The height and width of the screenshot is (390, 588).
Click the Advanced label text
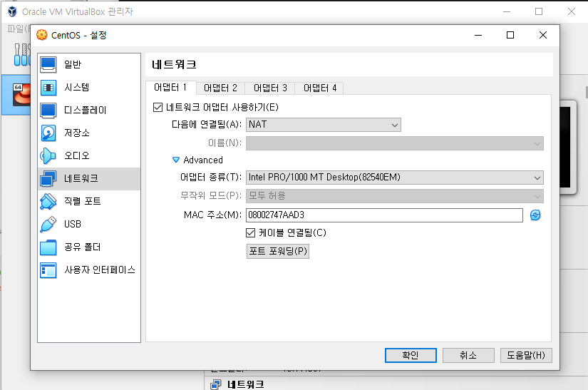[x=203, y=160]
